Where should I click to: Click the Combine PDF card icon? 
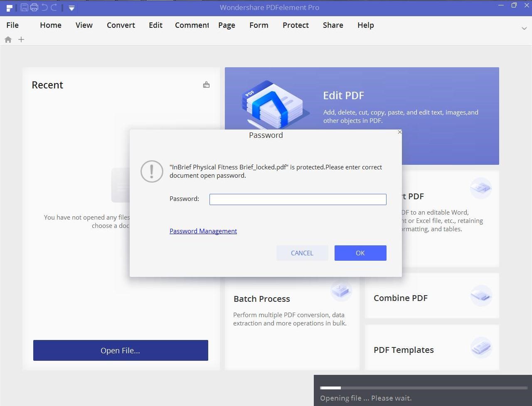click(481, 296)
